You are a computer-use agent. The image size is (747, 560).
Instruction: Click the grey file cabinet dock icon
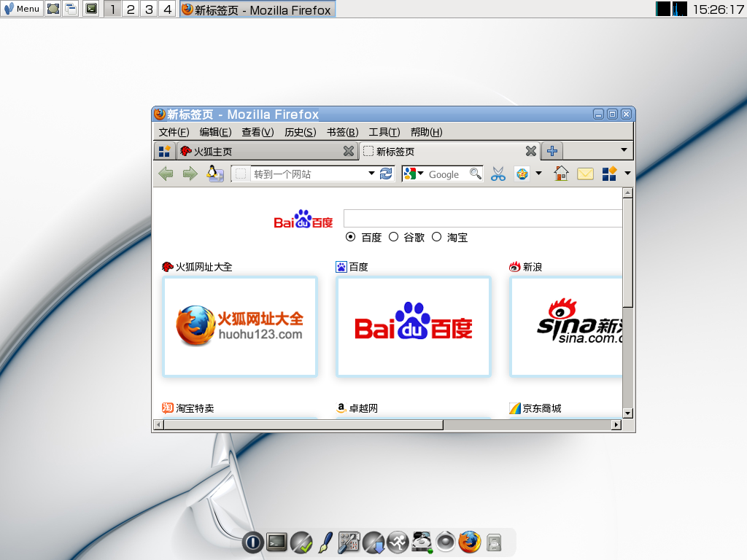494,542
